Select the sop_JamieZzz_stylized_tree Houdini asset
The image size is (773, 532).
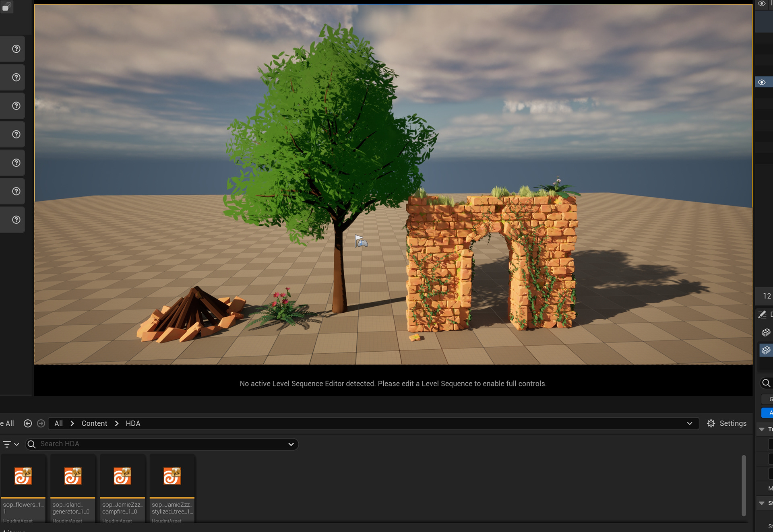click(172, 489)
